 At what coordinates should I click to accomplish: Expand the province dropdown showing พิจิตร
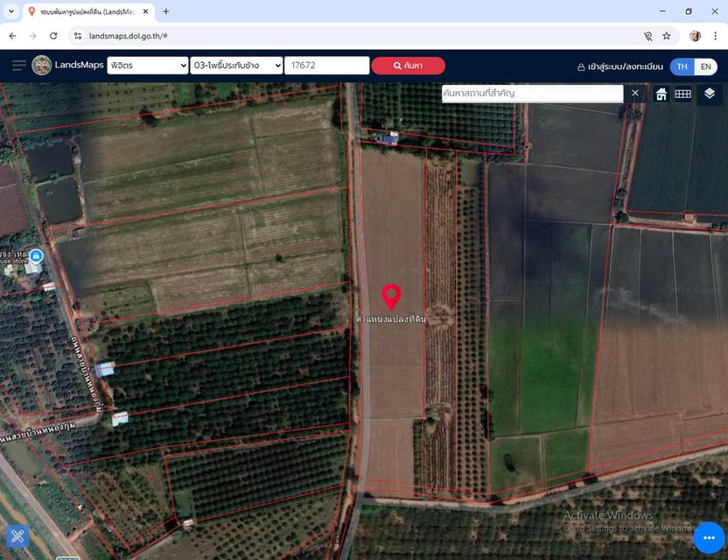(x=148, y=66)
